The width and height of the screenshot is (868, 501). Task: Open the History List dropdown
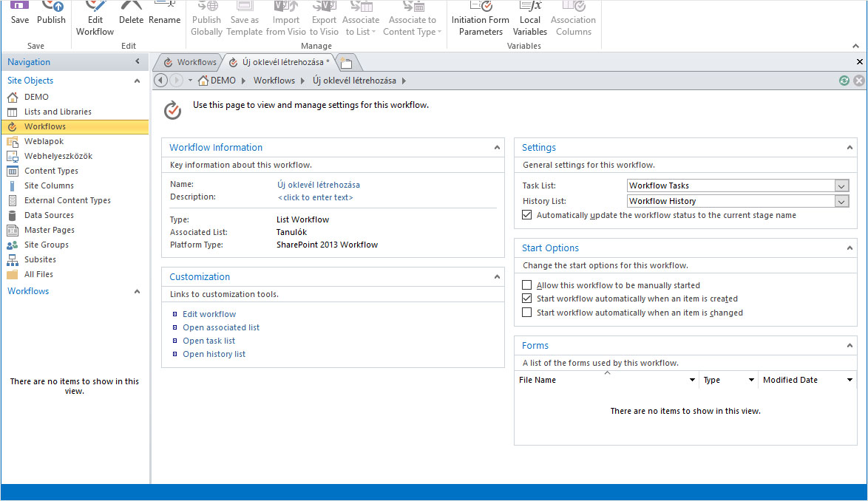tap(841, 201)
